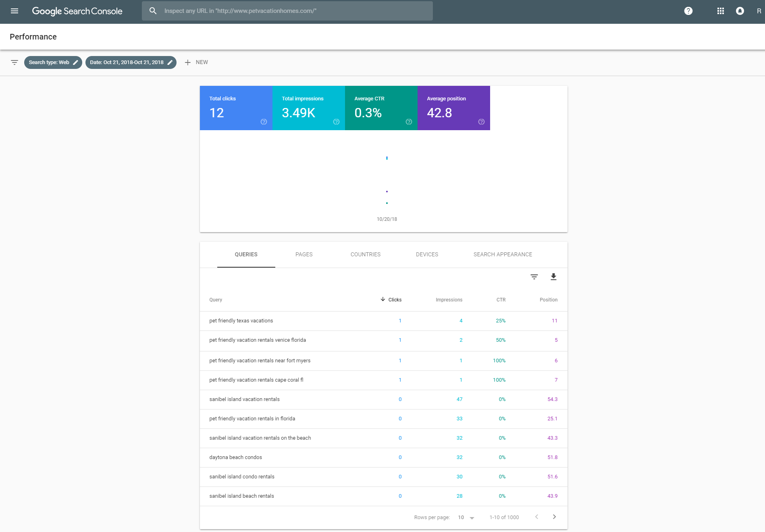
Task: Open the notifications bell
Action: pyautogui.click(x=740, y=11)
